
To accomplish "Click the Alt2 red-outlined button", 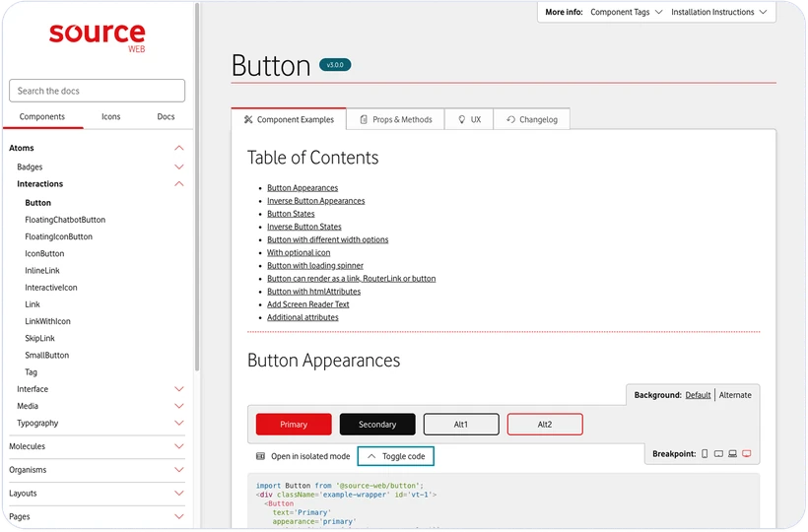I will tap(545, 425).
